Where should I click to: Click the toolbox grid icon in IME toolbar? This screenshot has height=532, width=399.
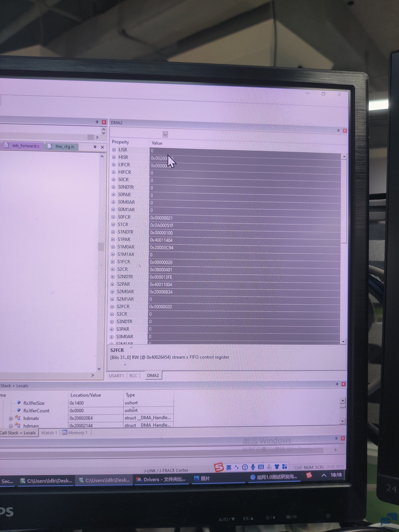pyautogui.click(x=284, y=467)
